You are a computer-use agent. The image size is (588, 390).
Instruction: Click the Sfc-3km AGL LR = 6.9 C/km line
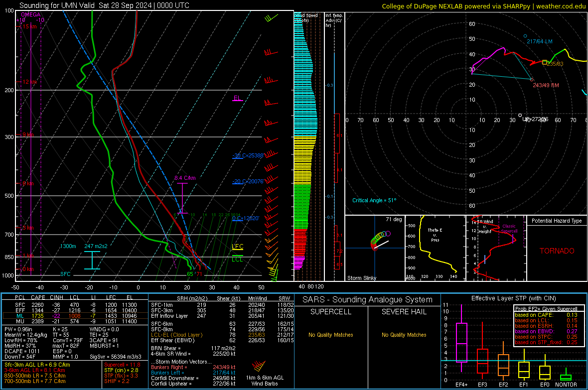coord(37,365)
